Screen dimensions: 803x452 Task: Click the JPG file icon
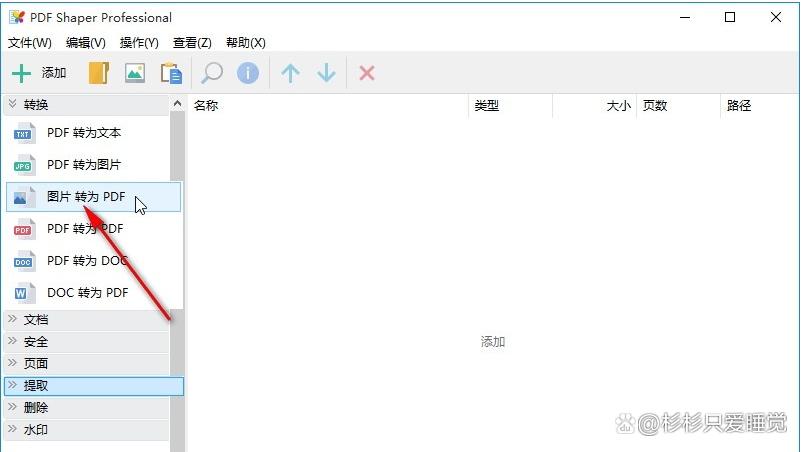pyautogui.click(x=24, y=165)
